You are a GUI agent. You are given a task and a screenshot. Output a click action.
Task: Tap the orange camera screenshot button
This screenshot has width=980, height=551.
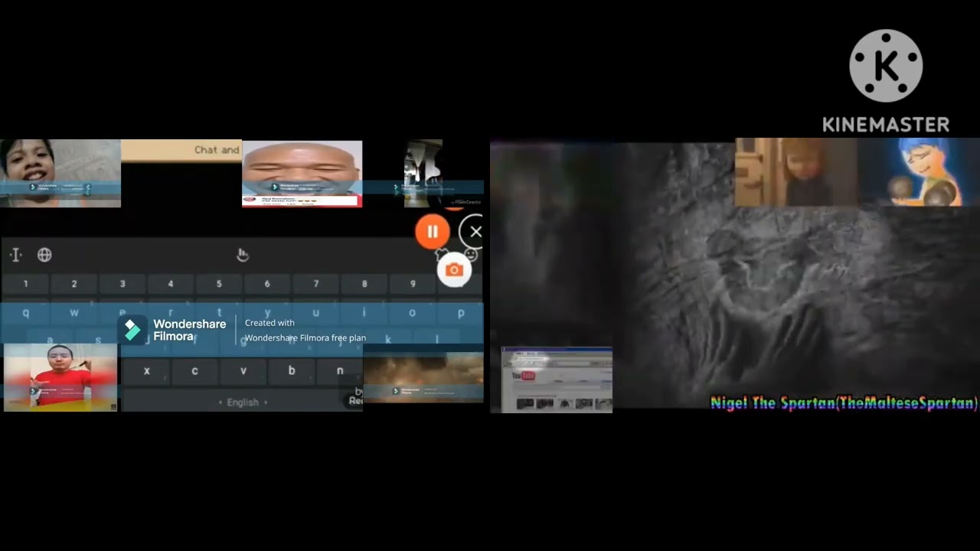(x=454, y=270)
